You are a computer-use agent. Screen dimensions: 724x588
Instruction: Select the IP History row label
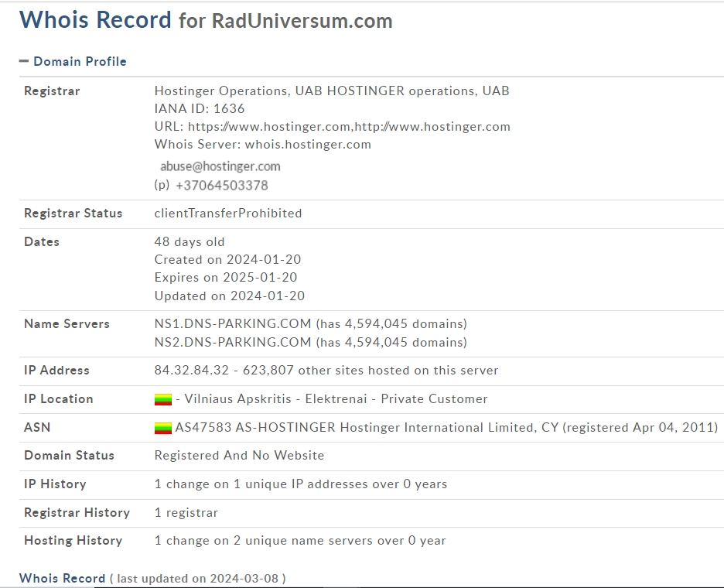tap(55, 484)
